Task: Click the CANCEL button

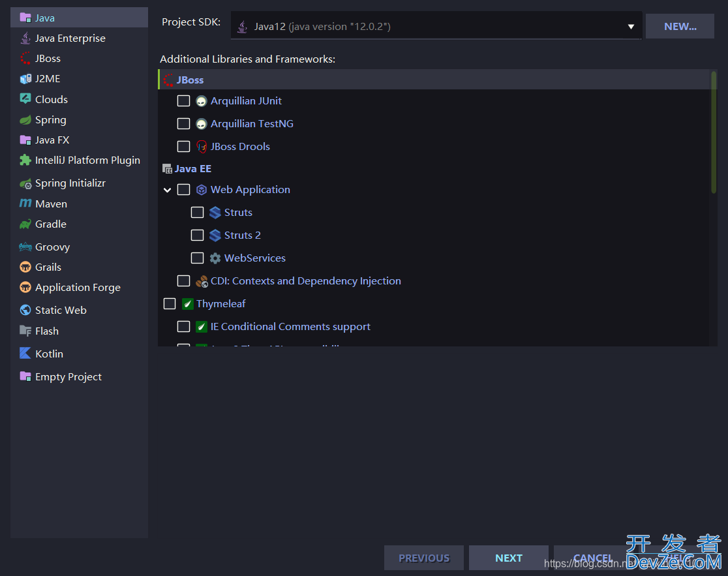Action: point(593,558)
